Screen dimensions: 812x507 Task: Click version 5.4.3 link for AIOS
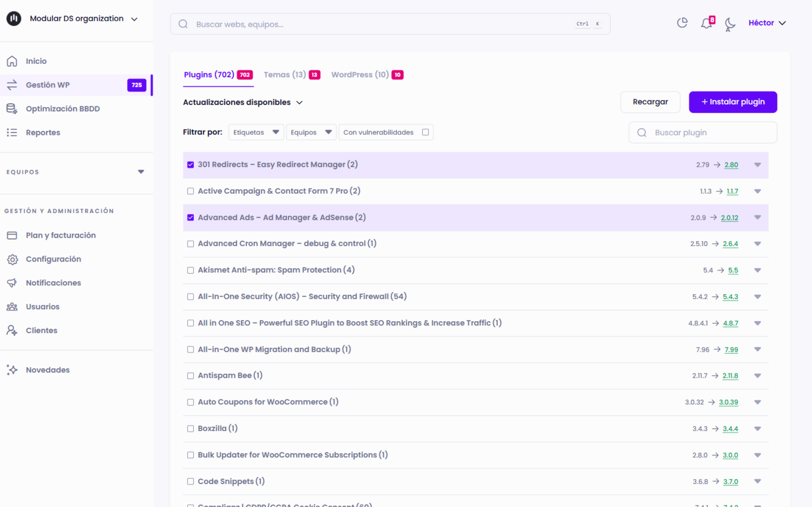pos(730,297)
